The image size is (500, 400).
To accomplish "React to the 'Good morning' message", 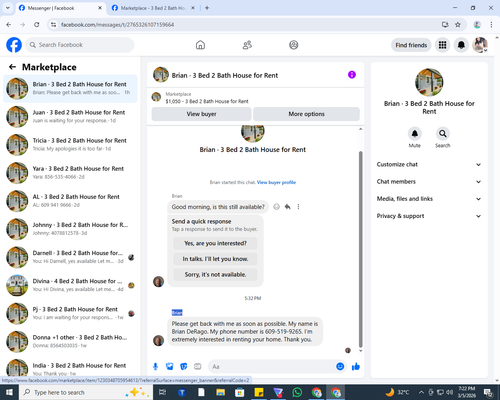I will (x=276, y=207).
